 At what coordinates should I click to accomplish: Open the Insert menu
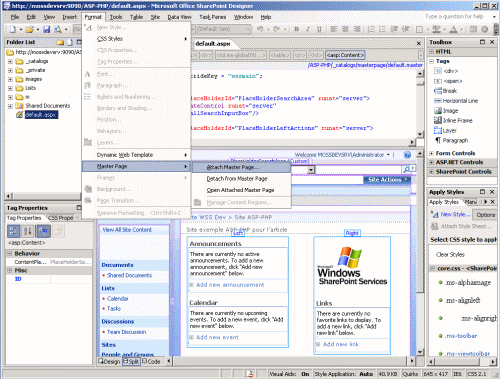coord(70,17)
